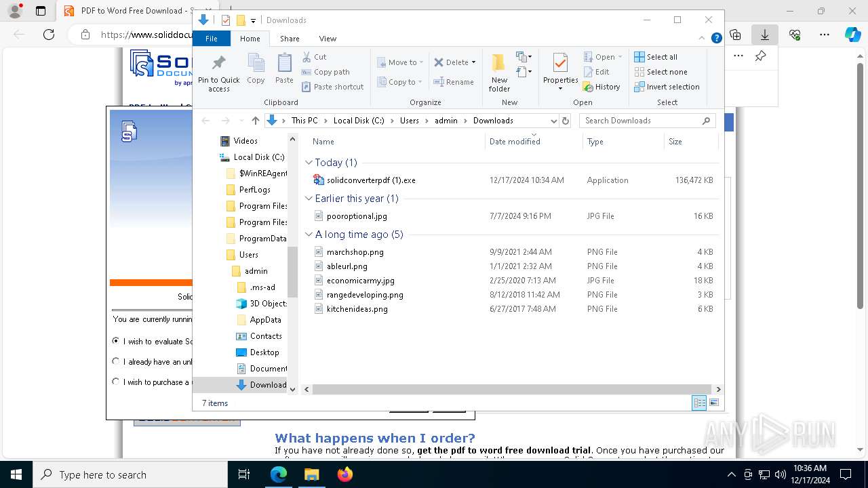Viewport: 868px width, 488px height.
Task: Click the Rename command in ribbon
Action: (454, 82)
